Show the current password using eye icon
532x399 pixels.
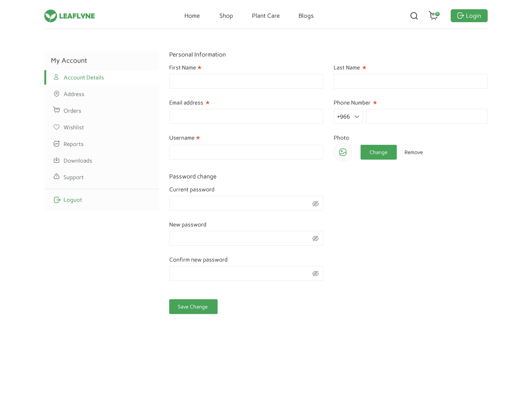pos(315,204)
